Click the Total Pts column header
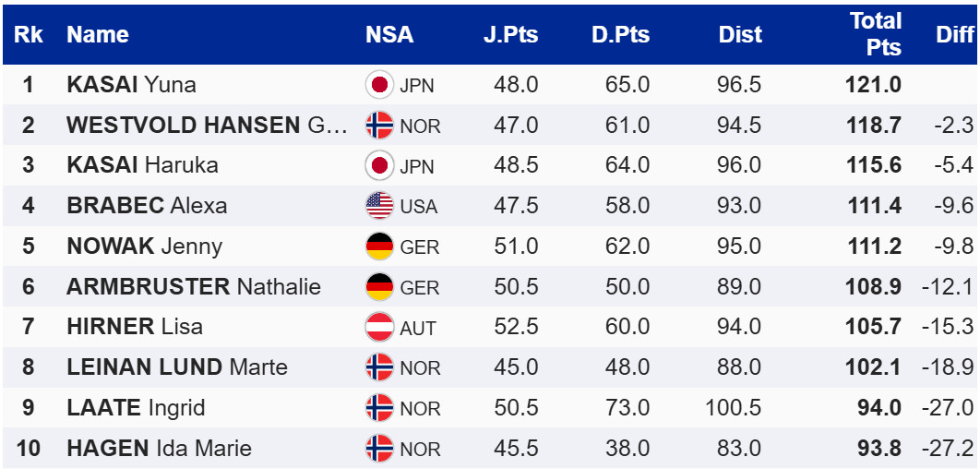 875,35
